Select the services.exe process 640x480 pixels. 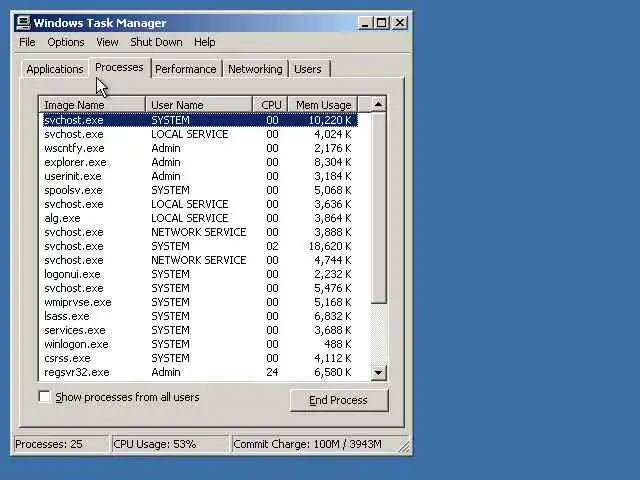(x=200, y=330)
